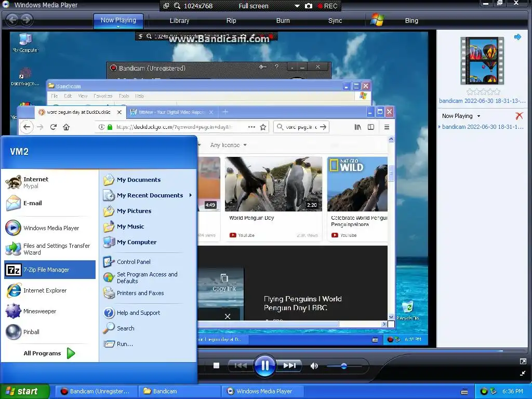Screen dimensions: 532x399
Task: Pause playback in Windows Media Player
Action: pyautogui.click(x=264, y=365)
